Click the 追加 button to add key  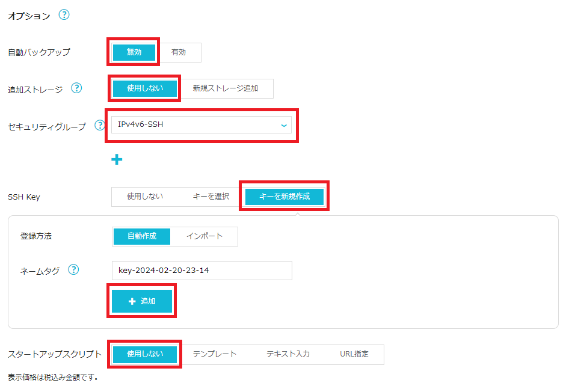tap(142, 301)
